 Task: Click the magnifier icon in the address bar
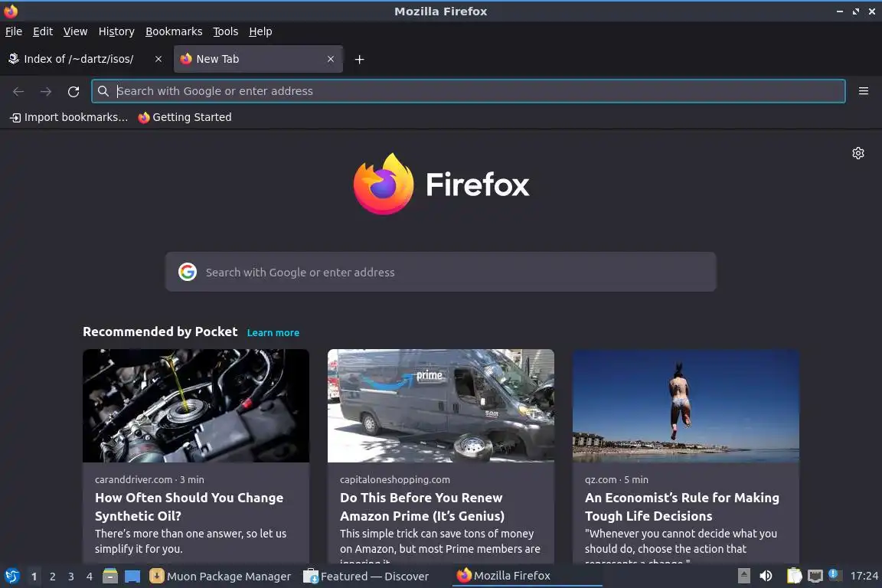[103, 91]
